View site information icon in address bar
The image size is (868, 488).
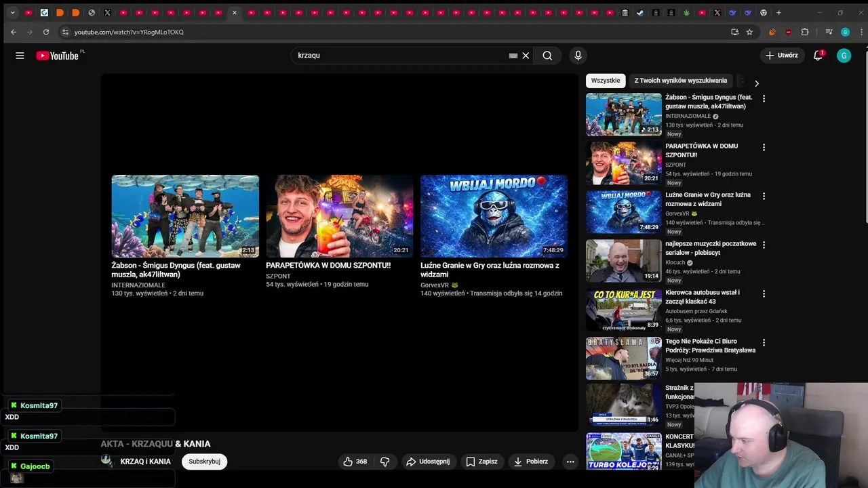coord(65,32)
